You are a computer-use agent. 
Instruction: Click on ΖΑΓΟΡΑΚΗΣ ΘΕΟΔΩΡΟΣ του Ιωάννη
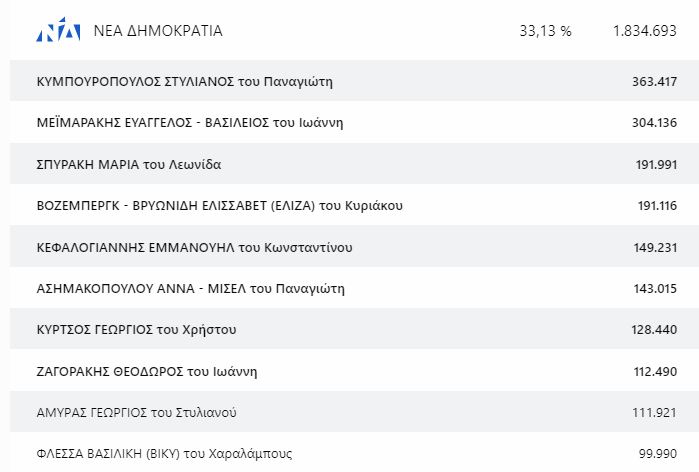(x=146, y=371)
